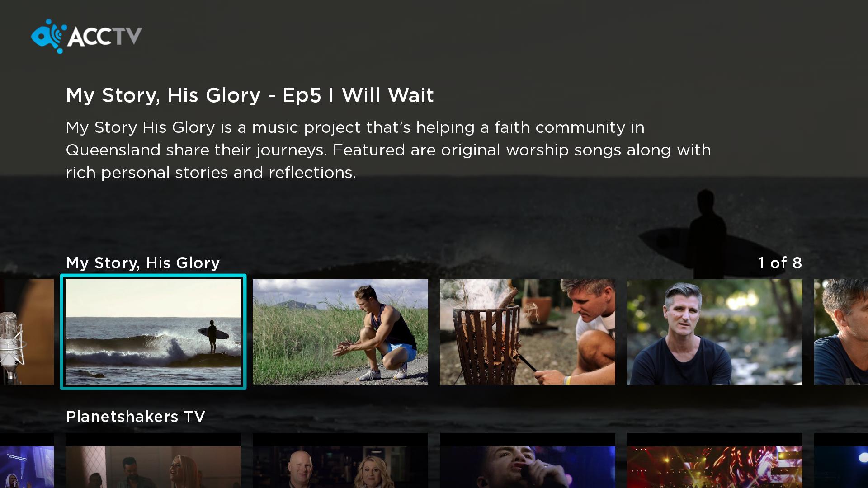Open the Planetshakers singer with microphone thumbnail

point(527,460)
